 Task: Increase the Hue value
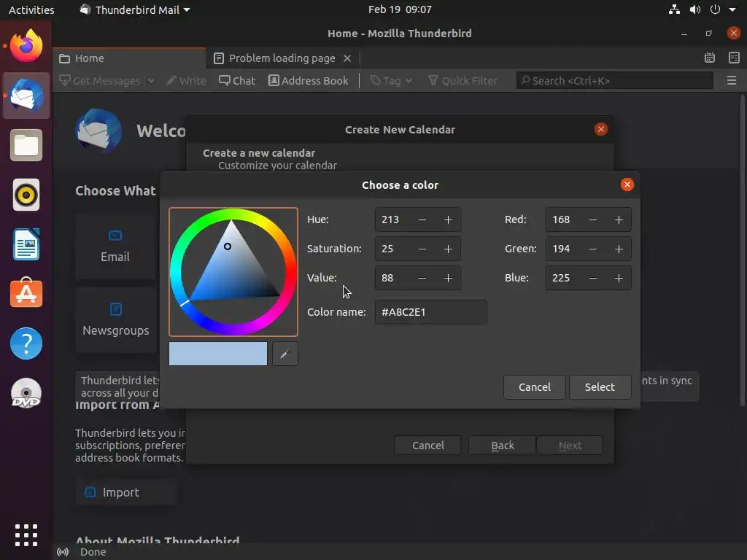[x=448, y=219]
